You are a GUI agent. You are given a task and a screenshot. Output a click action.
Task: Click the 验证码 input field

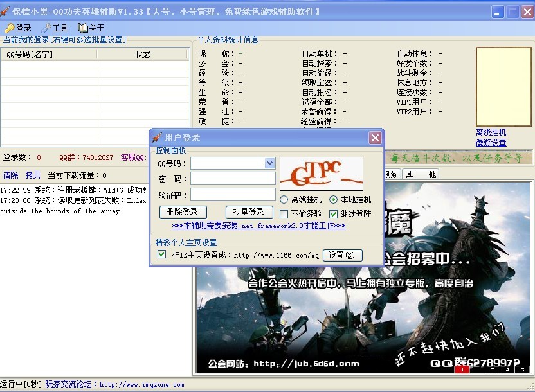click(233, 195)
